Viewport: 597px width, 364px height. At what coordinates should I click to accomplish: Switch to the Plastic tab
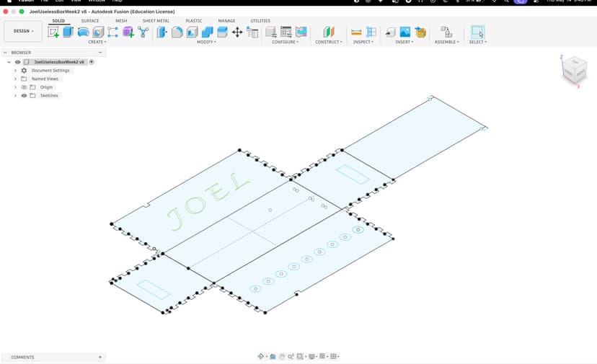pyautogui.click(x=194, y=21)
